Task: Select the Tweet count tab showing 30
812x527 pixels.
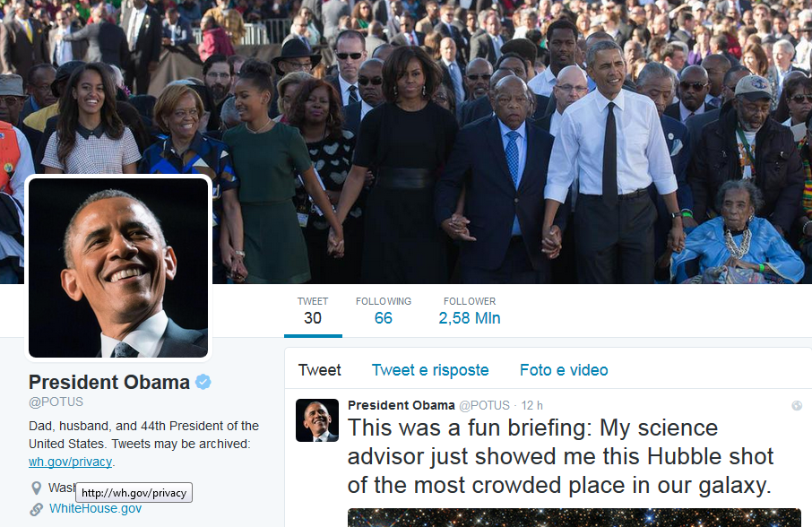Action: pos(313,311)
